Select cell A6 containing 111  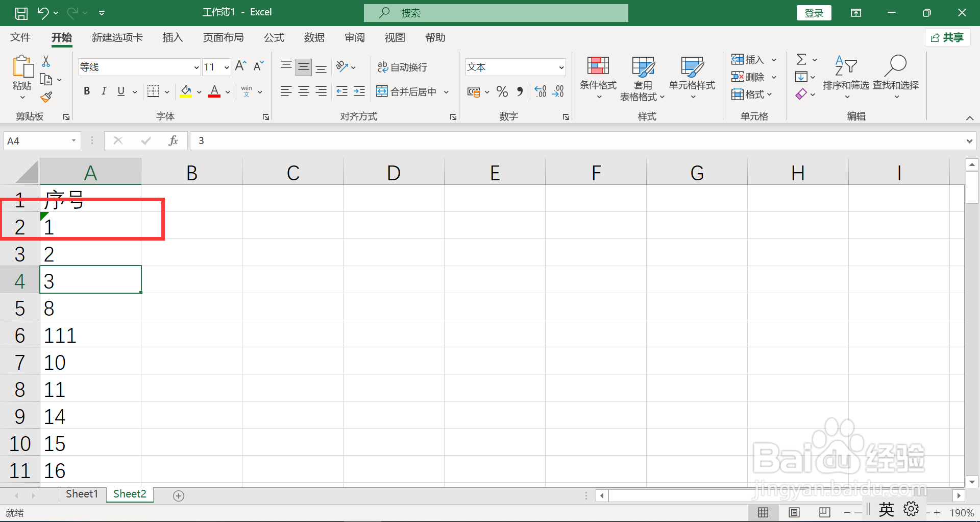click(90, 335)
